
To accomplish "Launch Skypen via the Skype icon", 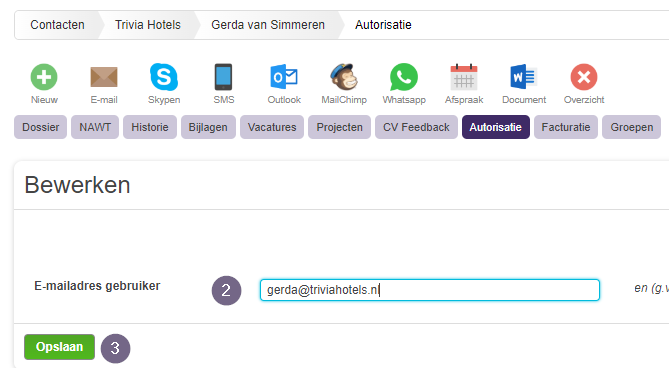I will pyautogui.click(x=164, y=77).
